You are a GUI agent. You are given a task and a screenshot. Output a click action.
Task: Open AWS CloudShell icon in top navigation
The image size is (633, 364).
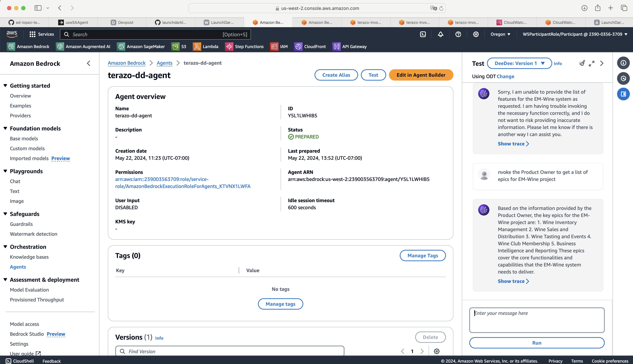click(423, 34)
